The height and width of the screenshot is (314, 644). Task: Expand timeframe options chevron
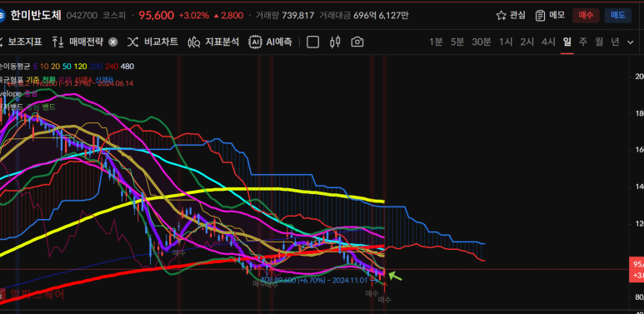pos(631,42)
